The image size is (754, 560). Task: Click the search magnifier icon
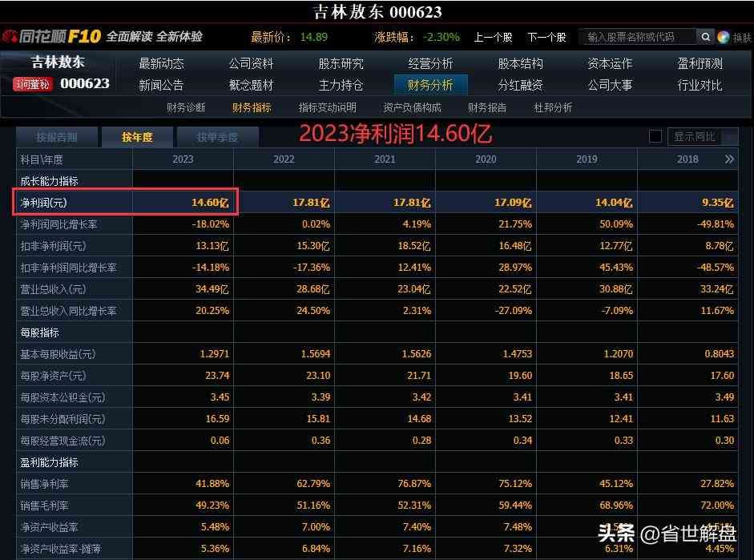pyautogui.click(x=705, y=37)
